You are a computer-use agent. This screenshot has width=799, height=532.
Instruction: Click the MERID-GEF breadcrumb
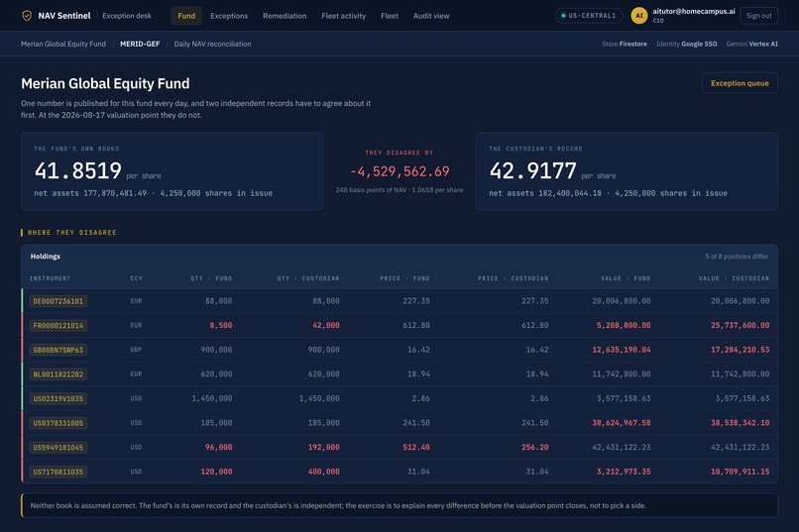140,44
